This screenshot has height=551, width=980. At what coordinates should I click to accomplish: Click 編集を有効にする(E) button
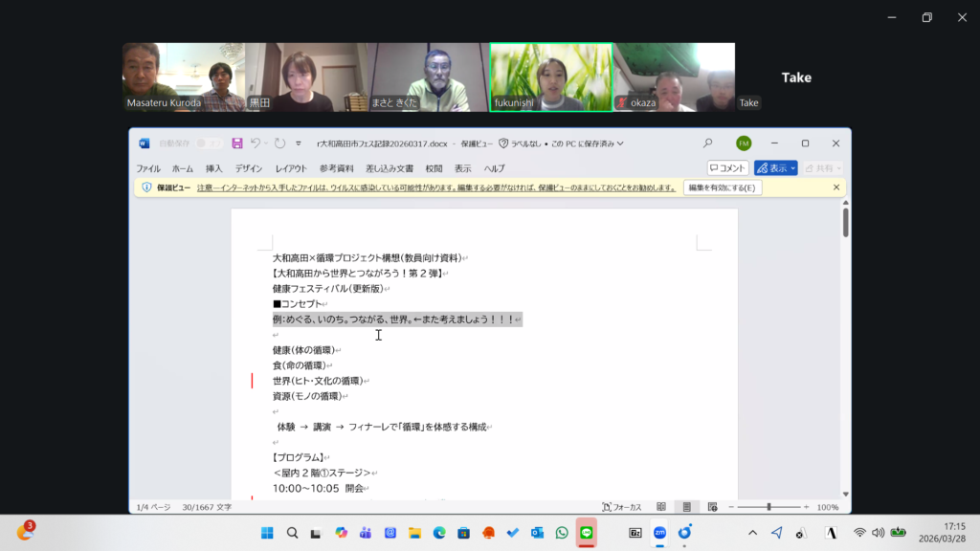click(x=723, y=187)
